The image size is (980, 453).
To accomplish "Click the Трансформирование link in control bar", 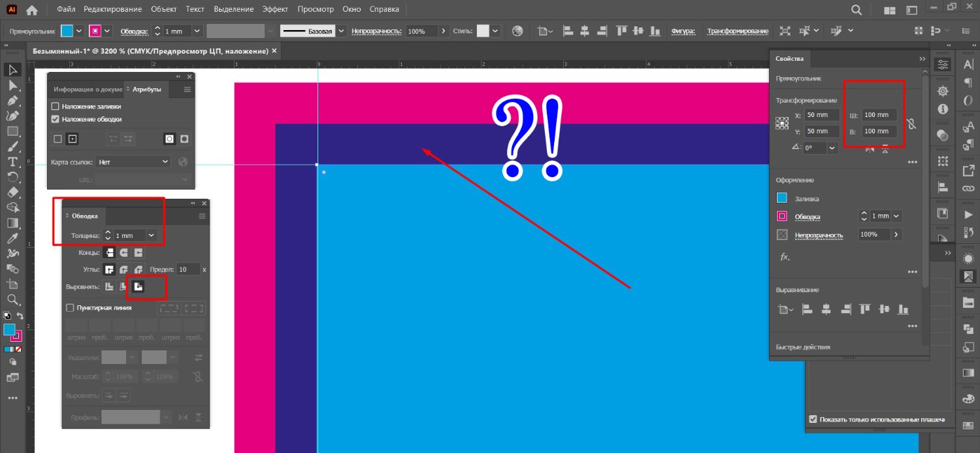I will coord(738,31).
